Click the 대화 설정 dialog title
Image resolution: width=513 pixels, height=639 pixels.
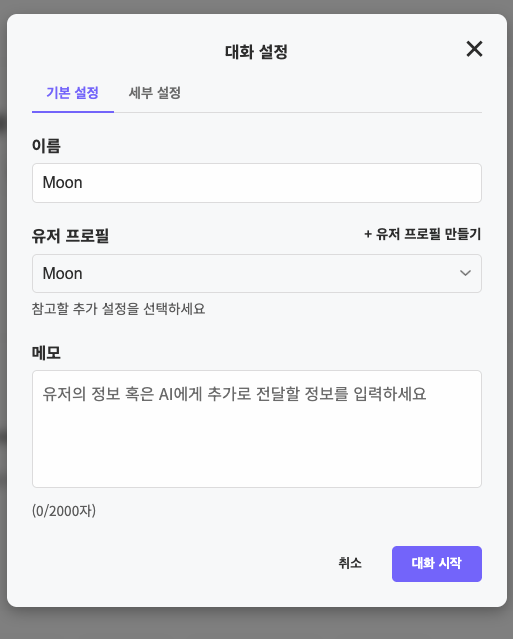[256, 52]
